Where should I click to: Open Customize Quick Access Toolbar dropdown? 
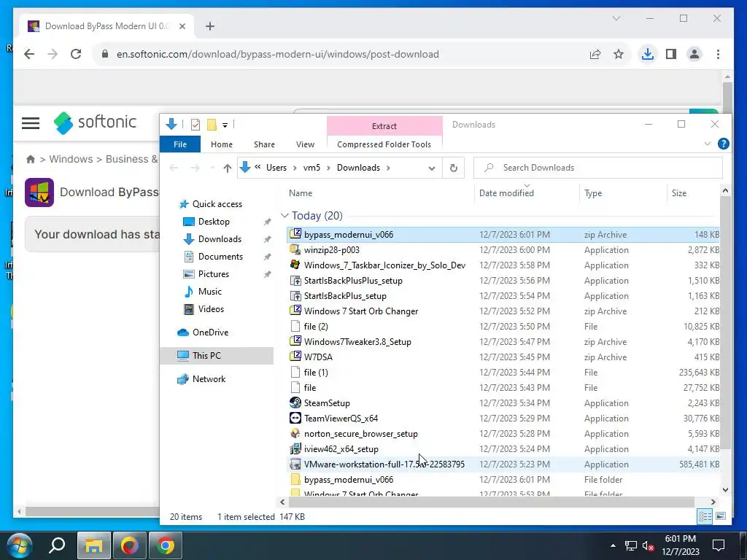coord(225,125)
